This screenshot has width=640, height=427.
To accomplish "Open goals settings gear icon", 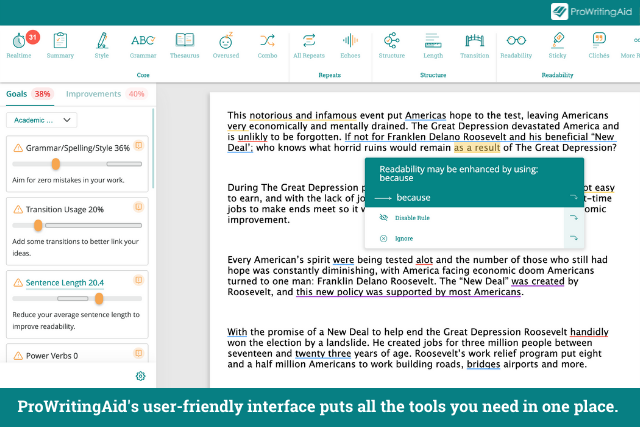I will (140, 376).
